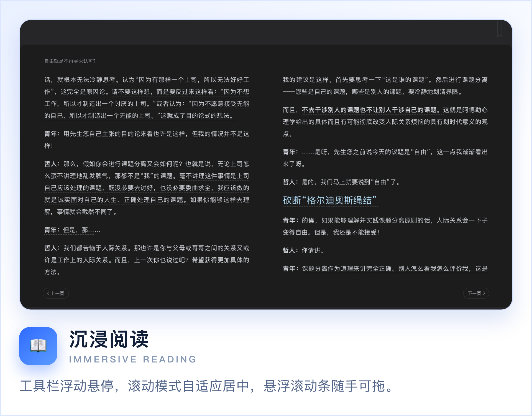Click the bold underlined sentence 不去干涉别人的课题也不让别人干涉自己的课题

[x=369, y=110]
